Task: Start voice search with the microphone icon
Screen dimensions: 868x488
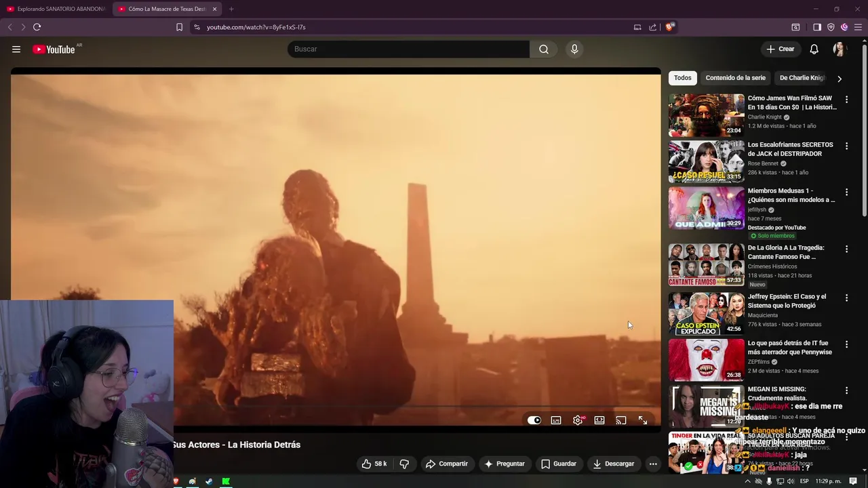Action: click(x=574, y=49)
